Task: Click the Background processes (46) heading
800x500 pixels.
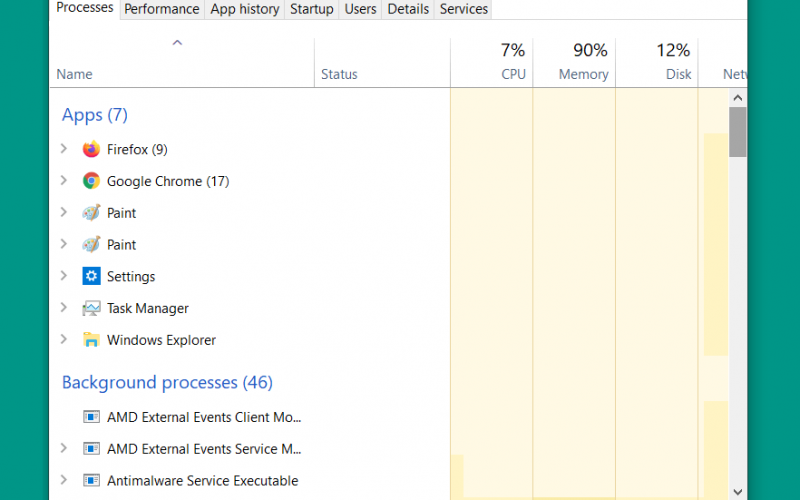Action: pyautogui.click(x=167, y=382)
